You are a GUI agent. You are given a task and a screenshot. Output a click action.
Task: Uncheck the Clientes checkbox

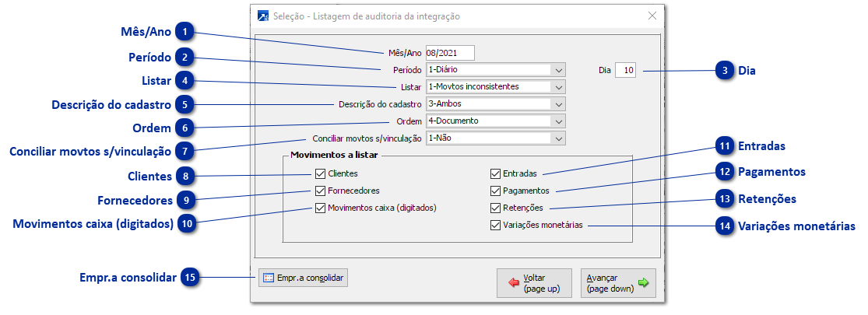click(x=319, y=173)
